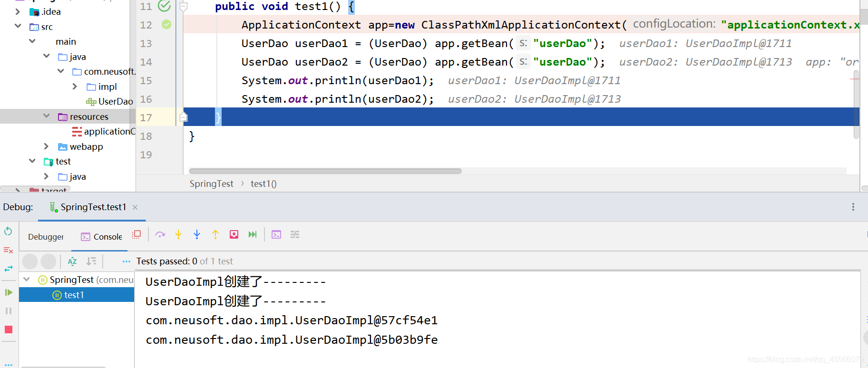Screen dimensions: 868x368
Task: Collapse the main java folder arrow
Action: (x=46, y=56)
